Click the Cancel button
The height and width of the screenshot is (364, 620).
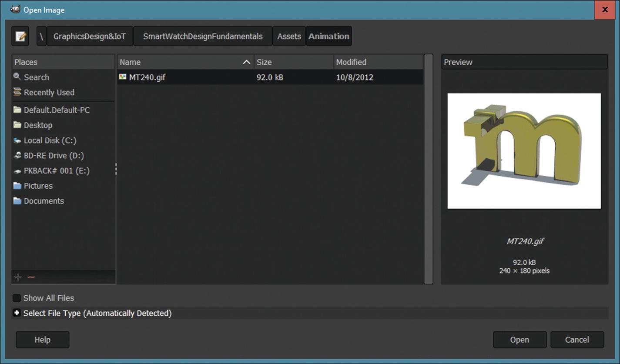(x=577, y=340)
